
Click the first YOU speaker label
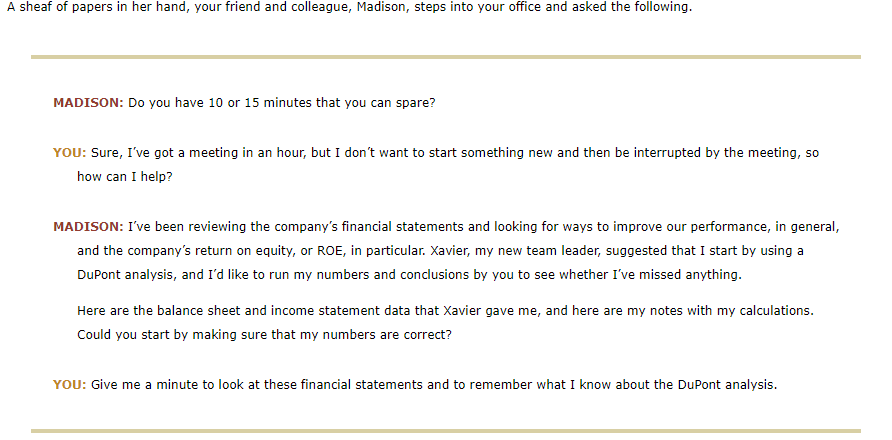click(x=69, y=153)
